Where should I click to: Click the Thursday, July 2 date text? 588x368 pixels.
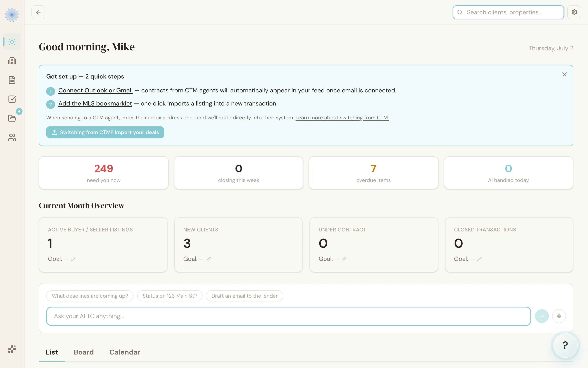pos(551,48)
